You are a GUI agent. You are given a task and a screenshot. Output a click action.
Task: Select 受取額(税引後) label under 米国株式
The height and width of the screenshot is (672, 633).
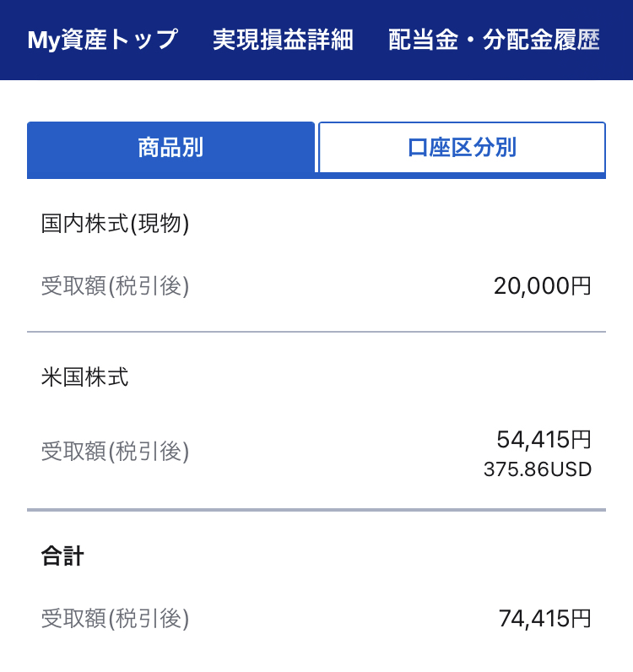pos(115,452)
